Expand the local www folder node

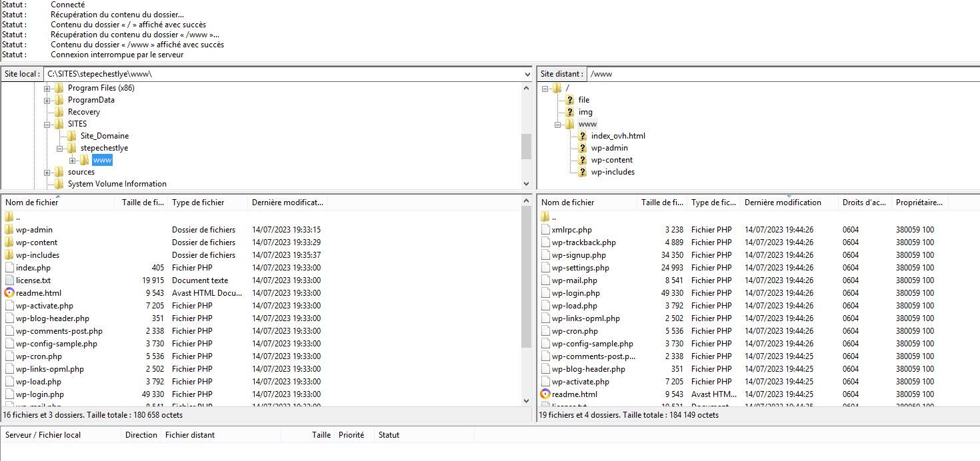73,161
